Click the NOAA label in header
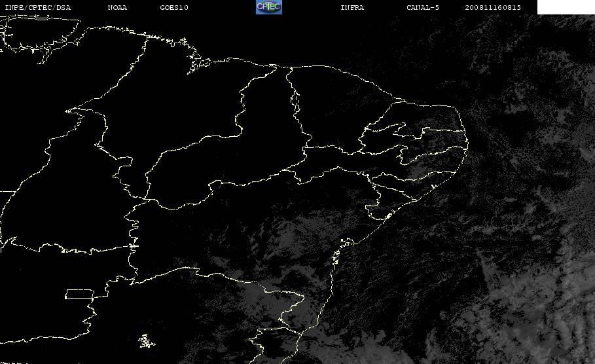595x364 pixels. (117, 7)
